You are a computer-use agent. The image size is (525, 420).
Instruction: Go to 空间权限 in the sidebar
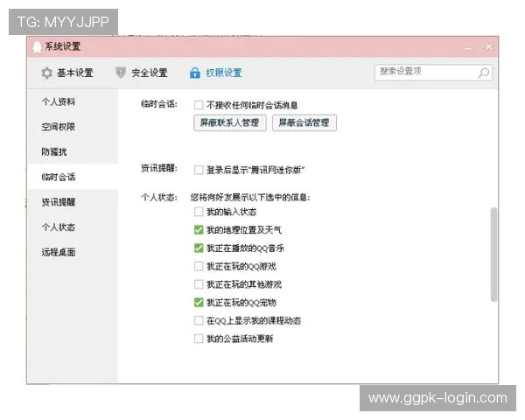59,127
